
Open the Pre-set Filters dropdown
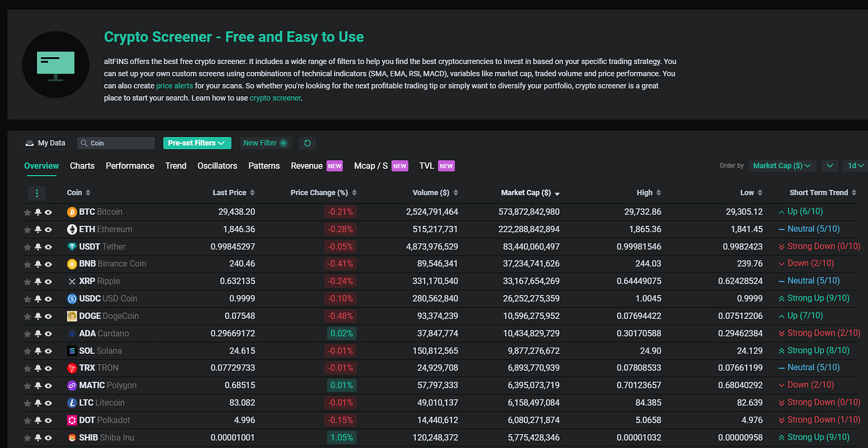click(x=197, y=143)
